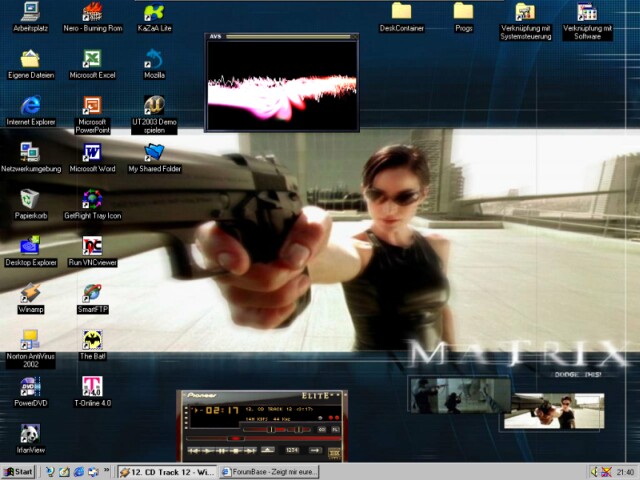The image size is (640, 480).
Task: Click the Winamp eject button
Action: pyautogui.click(x=268, y=450)
